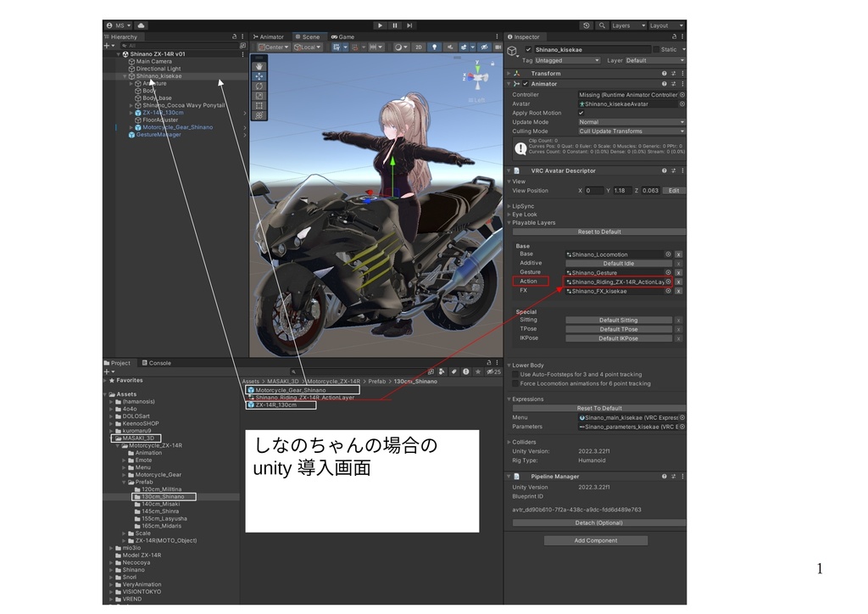Image resolution: width=868 pixels, height=614 pixels.
Task: Click the View Position Edit button
Action: (674, 191)
